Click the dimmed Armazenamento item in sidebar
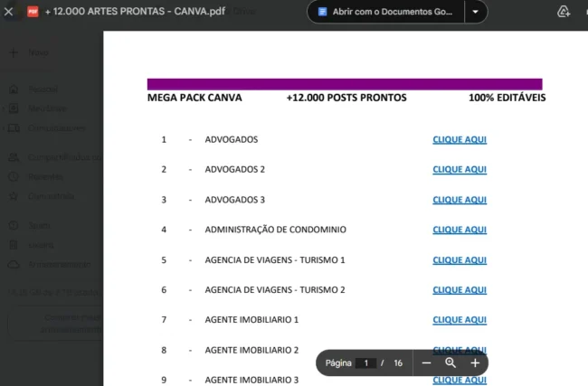 59,265
